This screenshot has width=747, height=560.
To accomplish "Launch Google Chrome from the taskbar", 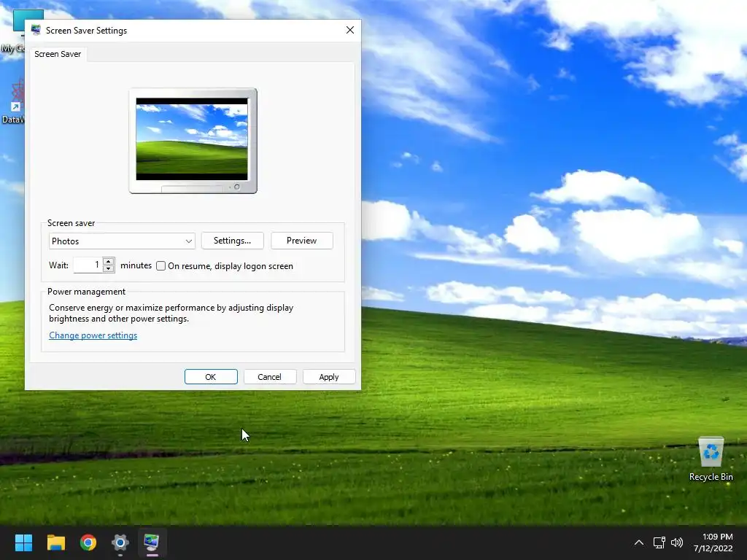I will coord(88,542).
